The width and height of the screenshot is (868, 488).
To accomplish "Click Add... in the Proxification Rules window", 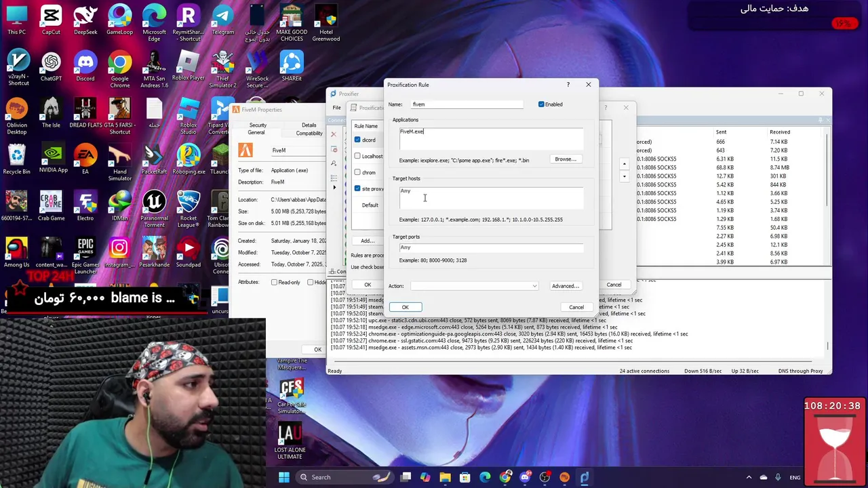I will (x=368, y=241).
